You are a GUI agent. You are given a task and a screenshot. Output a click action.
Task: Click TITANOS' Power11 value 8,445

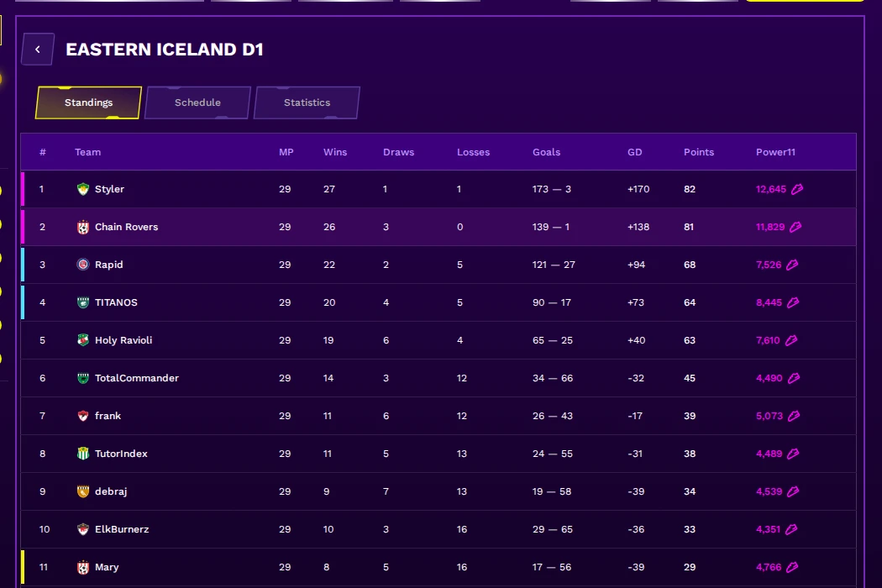point(769,302)
